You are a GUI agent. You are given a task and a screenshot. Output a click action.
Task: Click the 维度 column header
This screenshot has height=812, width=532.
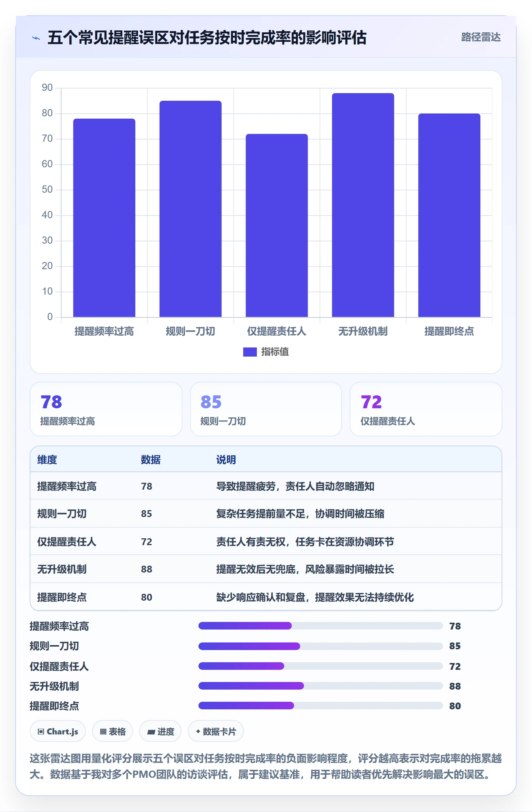[47, 460]
